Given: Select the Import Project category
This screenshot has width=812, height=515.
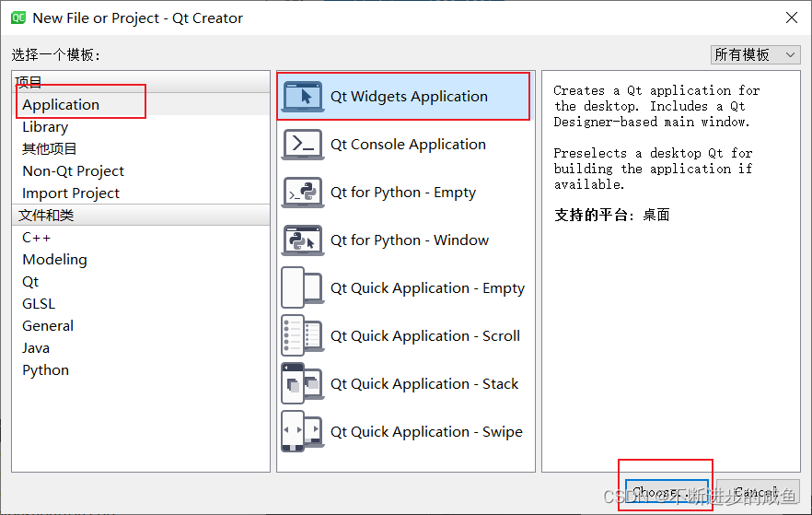Looking at the screenshot, I should click(x=141, y=193).
